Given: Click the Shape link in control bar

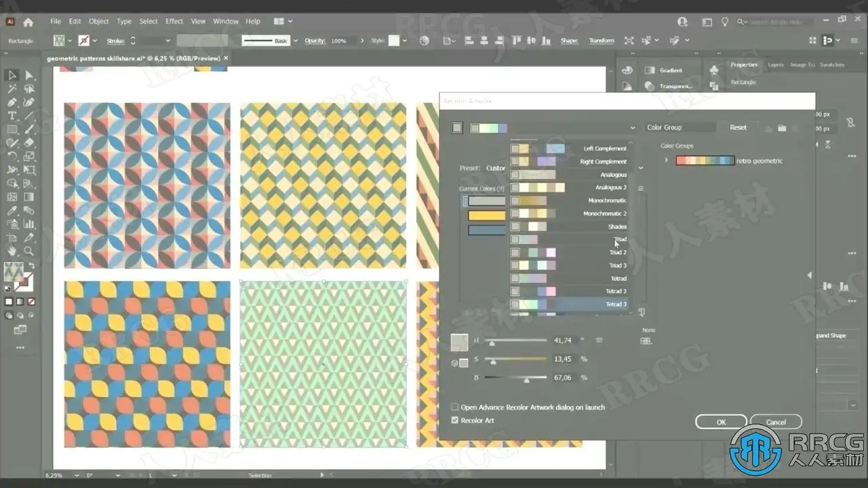Looking at the screenshot, I should tap(569, 41).
